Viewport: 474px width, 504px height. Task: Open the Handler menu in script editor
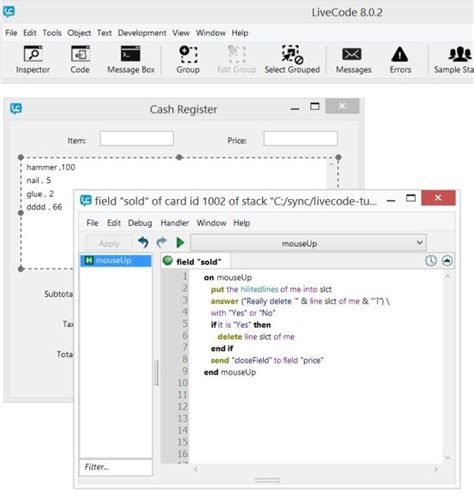pyautogui.click(x=174, y=223)
